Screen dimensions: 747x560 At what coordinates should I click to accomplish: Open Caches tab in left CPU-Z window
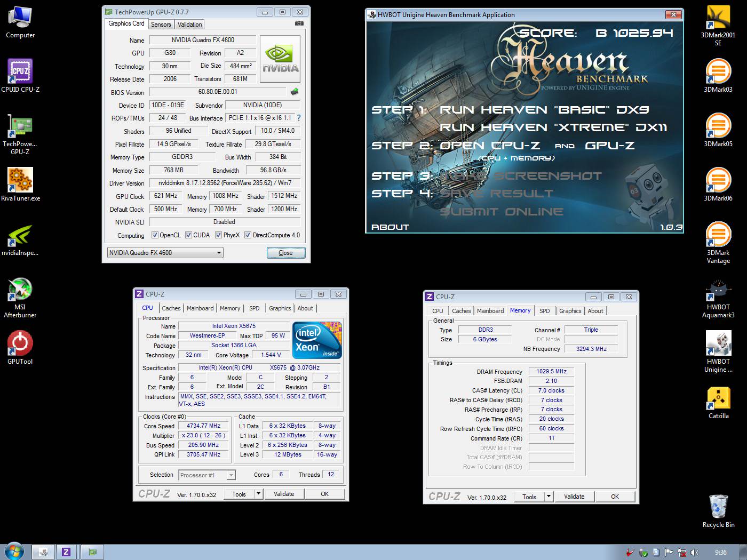tap(171, 308)
